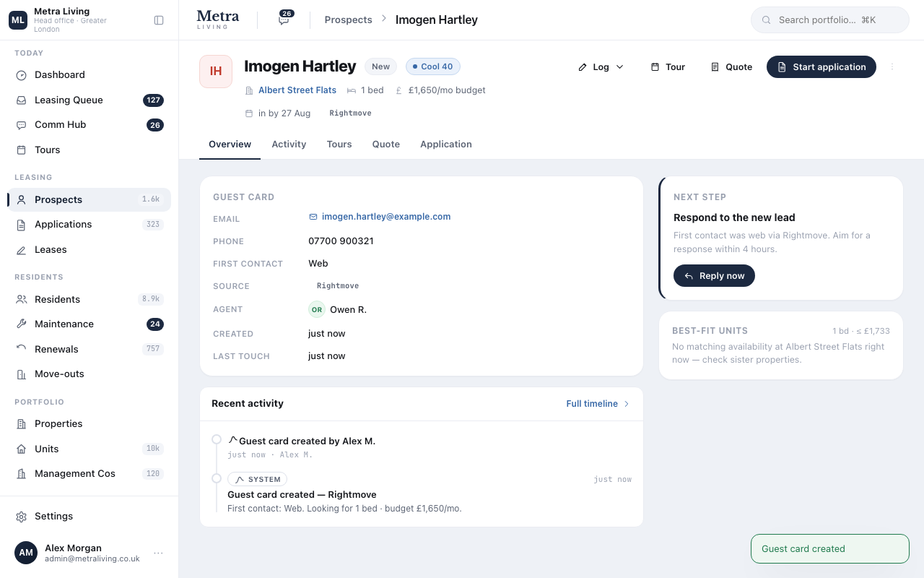Click the OR agent avatar
This screenshot has height=578, width=924.
tap(316, 310)
